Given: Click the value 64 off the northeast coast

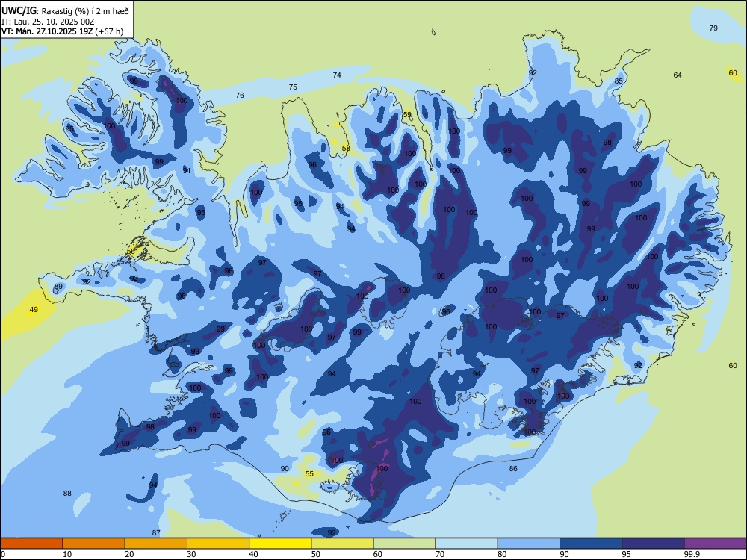Looking at the screenshot, I should (x=678, y=75).
